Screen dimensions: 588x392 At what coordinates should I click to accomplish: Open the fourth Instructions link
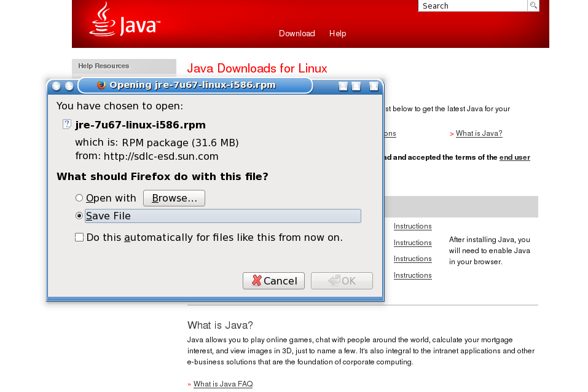coord(412,275)
